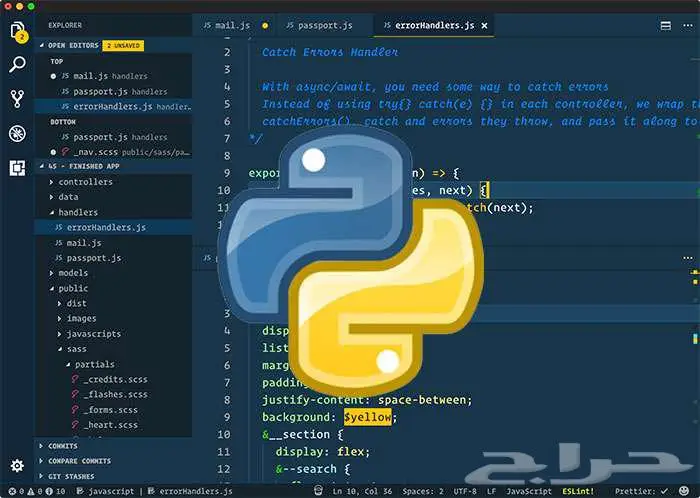Click the icon left of Ln 10, Col 36
This screenshot has height=498, width=700.
[x=318, y=491]
